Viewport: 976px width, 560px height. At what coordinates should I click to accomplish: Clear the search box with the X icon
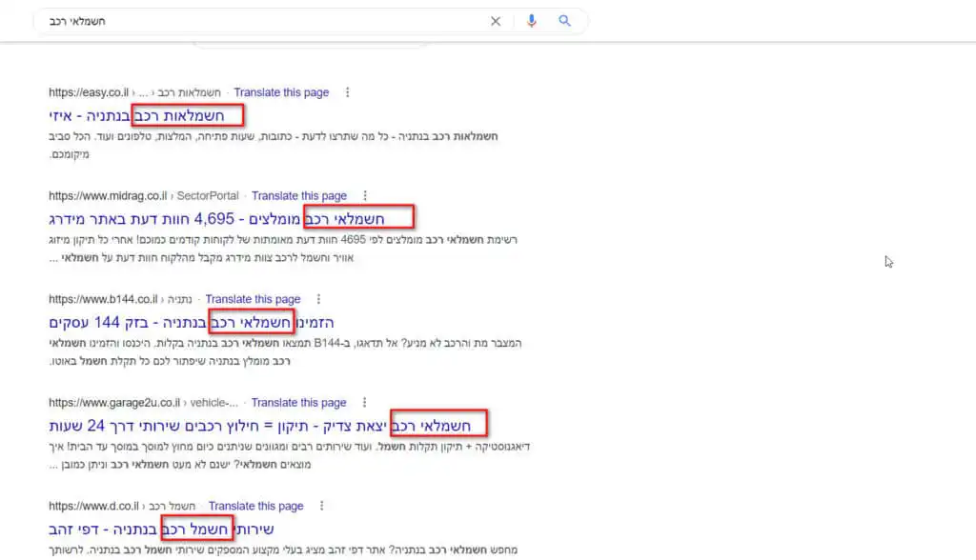[496, 21]
